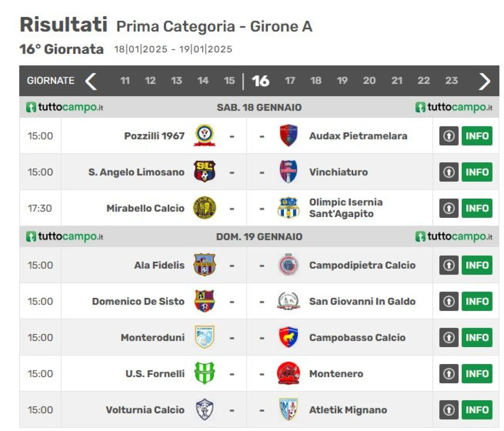504x431 pixels.
Task: Go to previous giornate with left chevron
Action: point(91,81)
